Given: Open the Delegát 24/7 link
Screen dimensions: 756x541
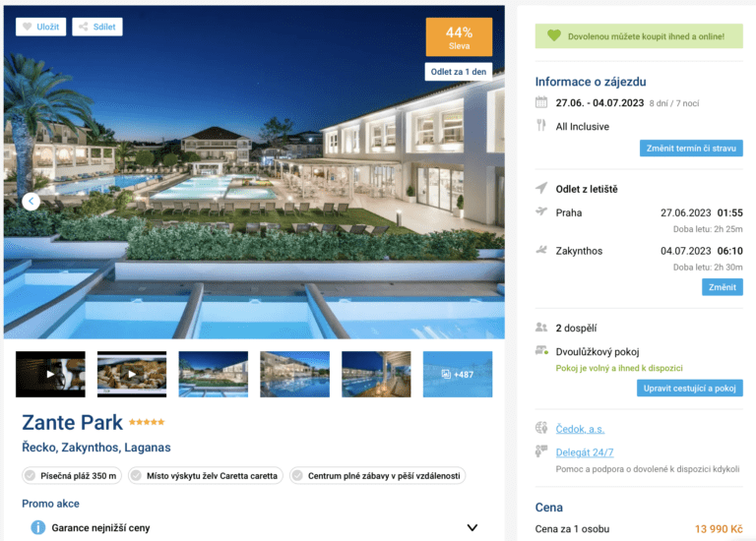Looking at the screenshot, I should 585,452.
